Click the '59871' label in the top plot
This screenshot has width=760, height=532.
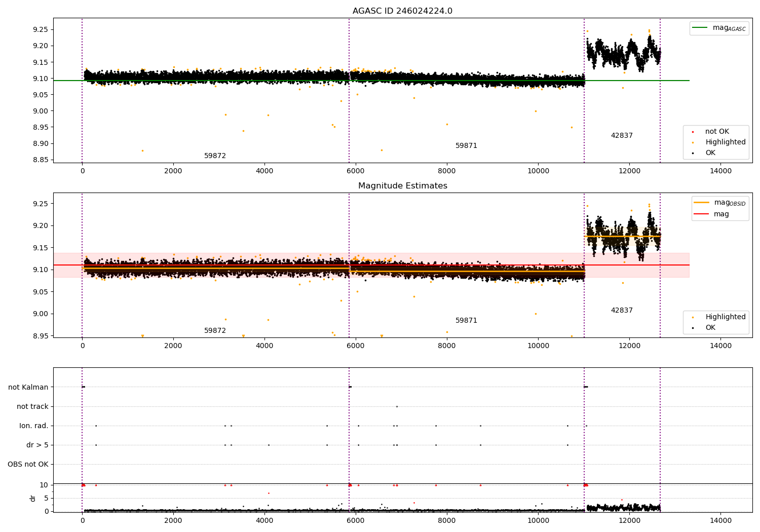(466, 146)
